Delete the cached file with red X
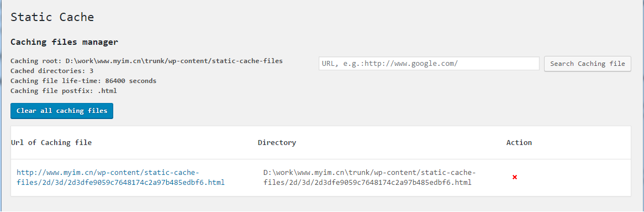Viewport: 644px width, 212px height. (515, 177)
